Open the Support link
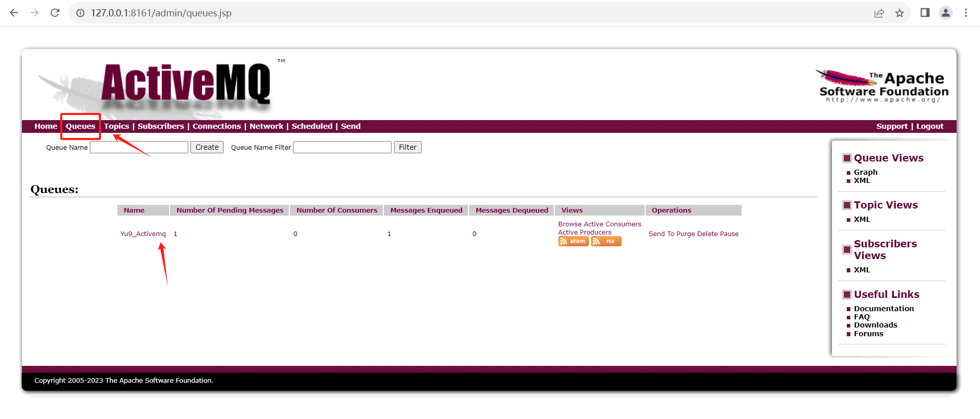 click(892, 126)
